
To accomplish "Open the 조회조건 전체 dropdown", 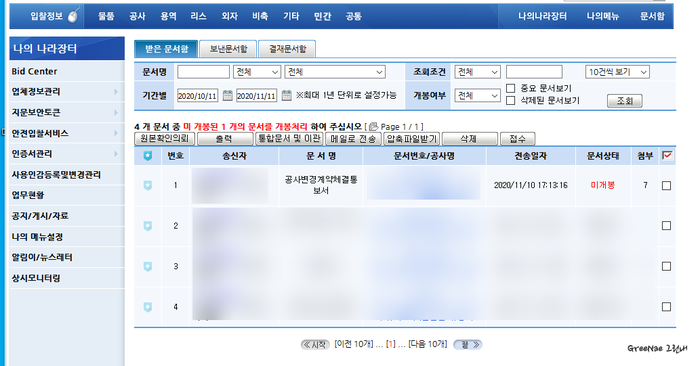I will point(477,72).
